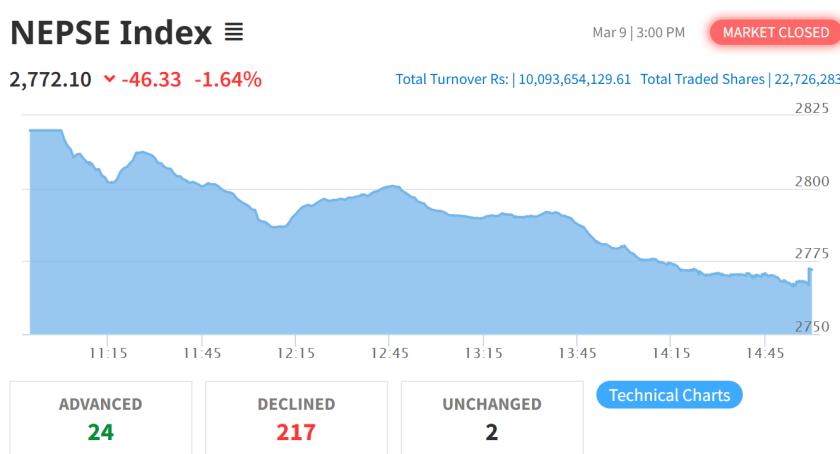Viewport: 840px width, 454px height.
Task: Open Technical Charts
Action: point(669,395)
